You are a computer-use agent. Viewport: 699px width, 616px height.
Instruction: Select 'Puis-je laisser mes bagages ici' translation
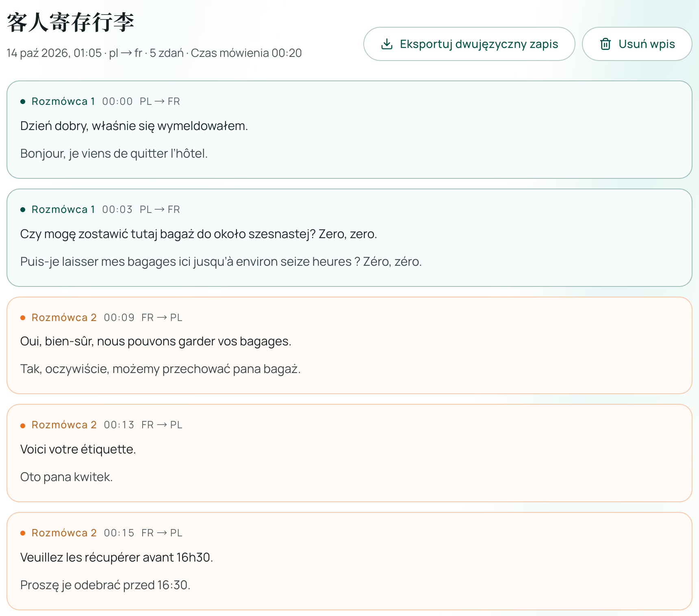(221, 262)
